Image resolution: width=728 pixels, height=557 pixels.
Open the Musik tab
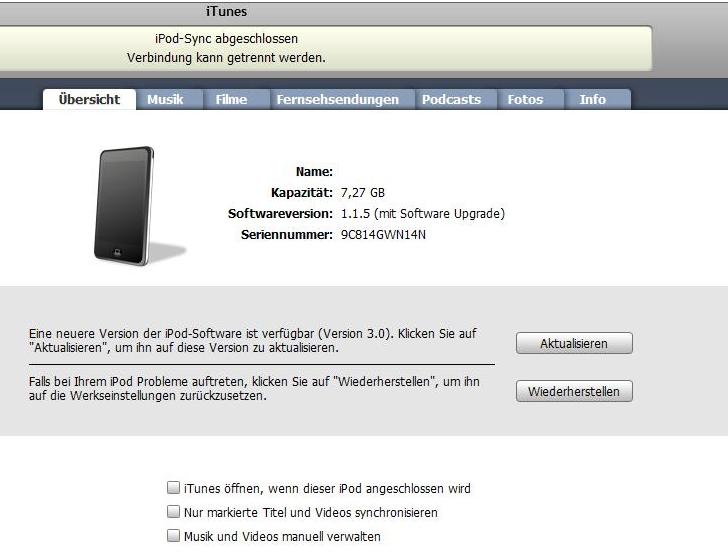click(x=170, y=99)
